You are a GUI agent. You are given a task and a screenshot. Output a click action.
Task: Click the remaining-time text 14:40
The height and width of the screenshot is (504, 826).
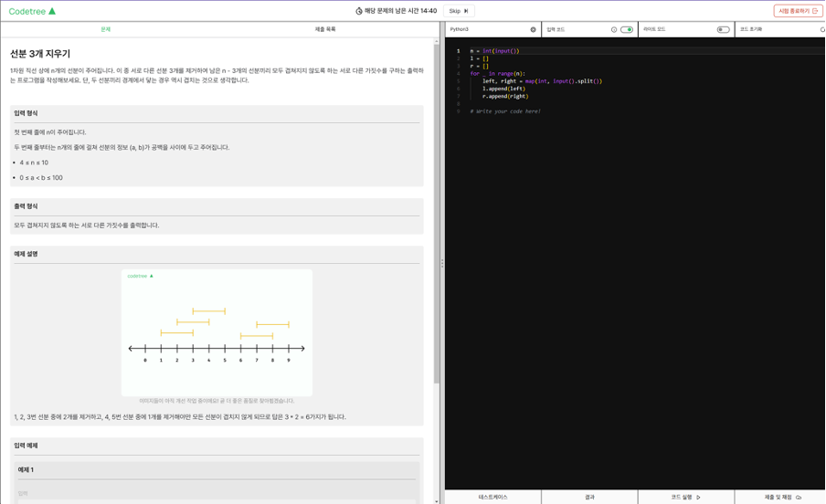pyautogui.click(x=429, y=11)
